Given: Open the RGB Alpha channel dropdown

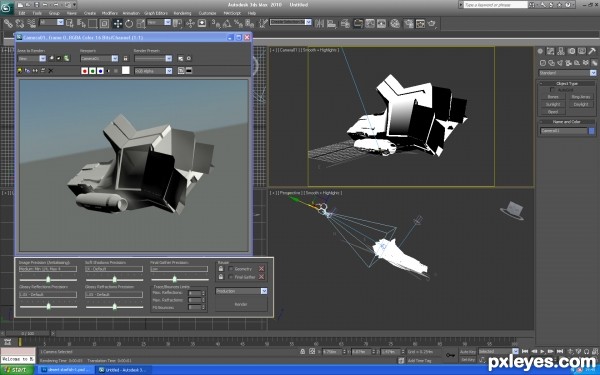Looking at the screenshot, I should click(x=153, y=71).
